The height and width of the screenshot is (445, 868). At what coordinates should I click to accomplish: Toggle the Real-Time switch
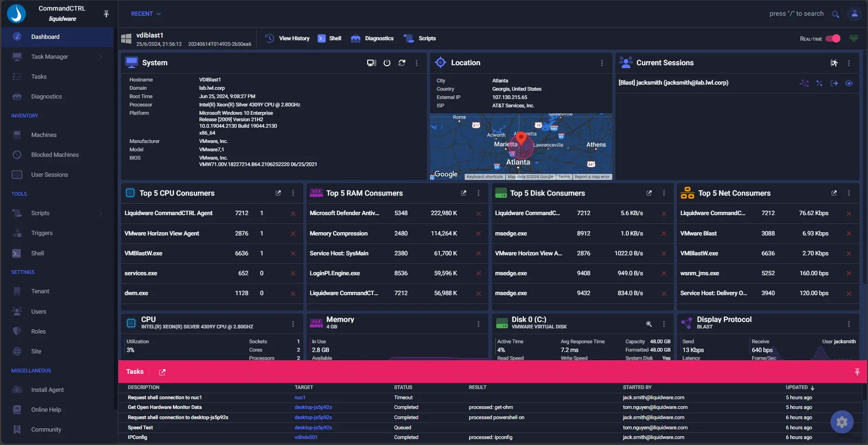[x=833, y=38]
